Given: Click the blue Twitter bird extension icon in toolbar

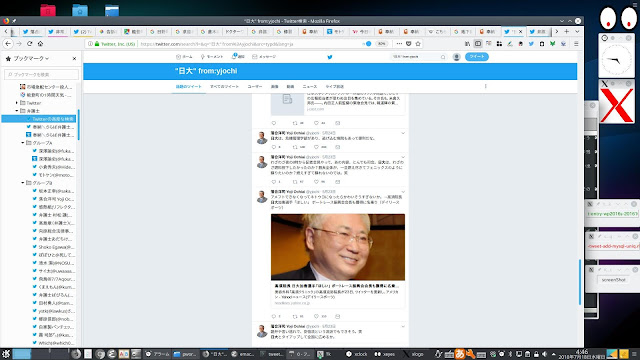Looking at the screenshot, I should pos(531,44).
